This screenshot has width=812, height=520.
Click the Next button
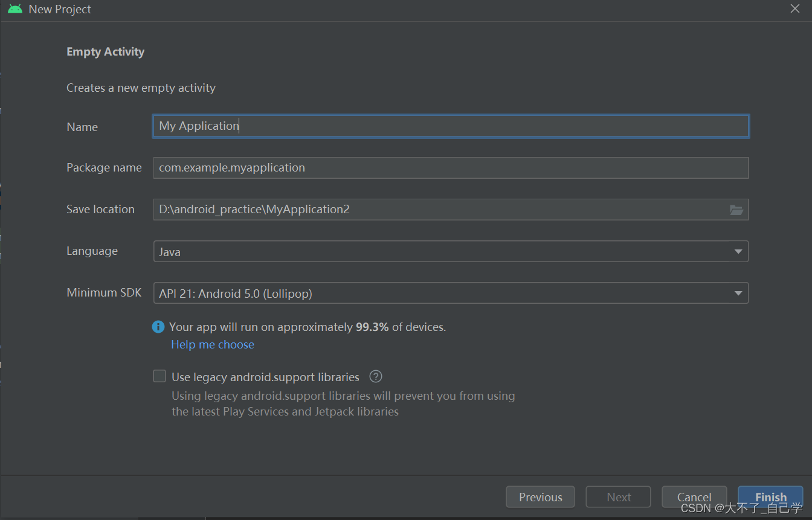coord(618,496)
